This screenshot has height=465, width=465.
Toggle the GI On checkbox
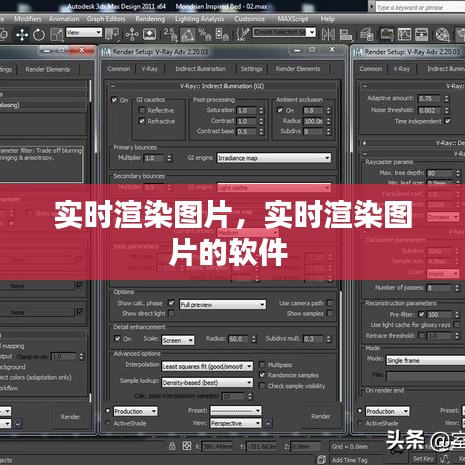[114, 100]
